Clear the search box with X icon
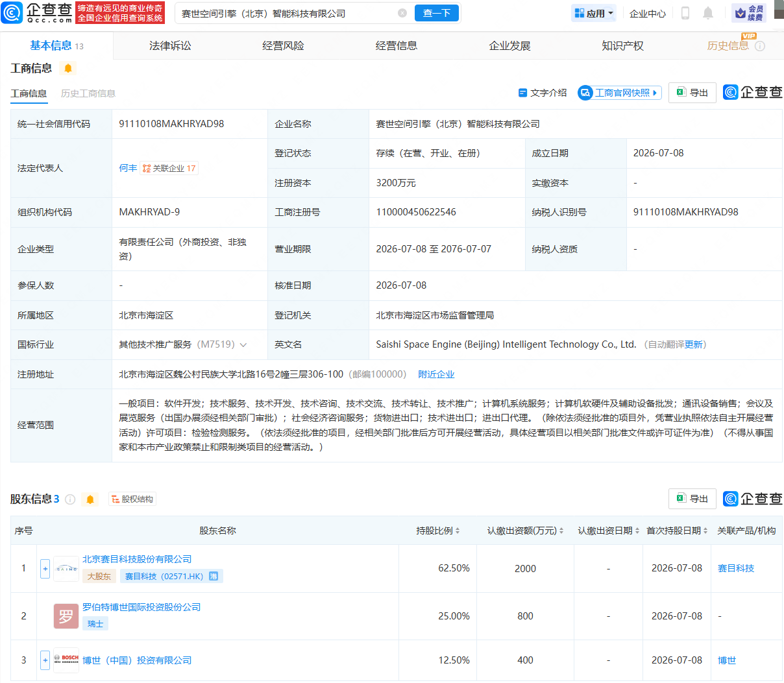Image resolution: width=784 pixels, height=683 pixels. click(x=402, y=13)
